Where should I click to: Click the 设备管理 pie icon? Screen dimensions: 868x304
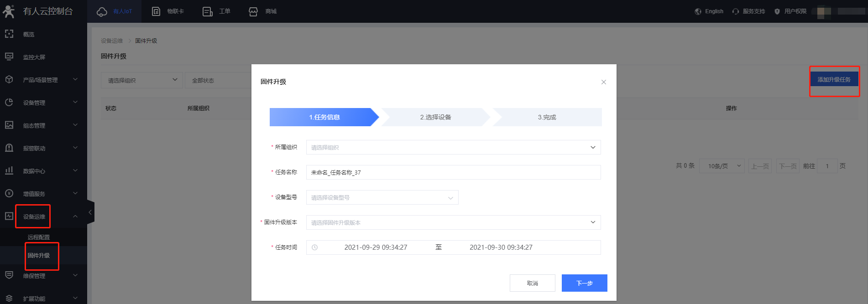pos(9,102)
